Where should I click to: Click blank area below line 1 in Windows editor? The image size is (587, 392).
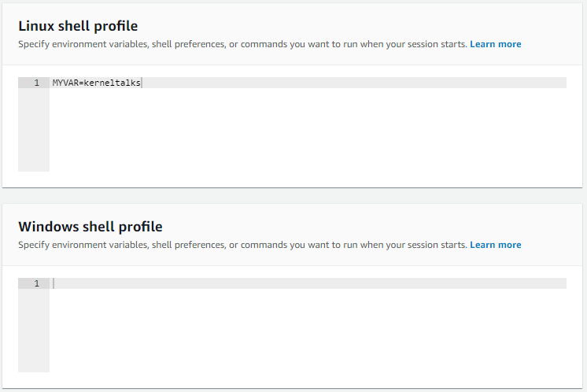coord(308,331)
